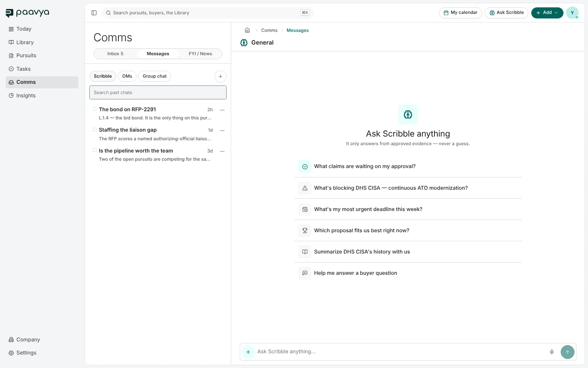Open Insights from the sidebar
Screen dimensions: 588x368
[42, 96]
